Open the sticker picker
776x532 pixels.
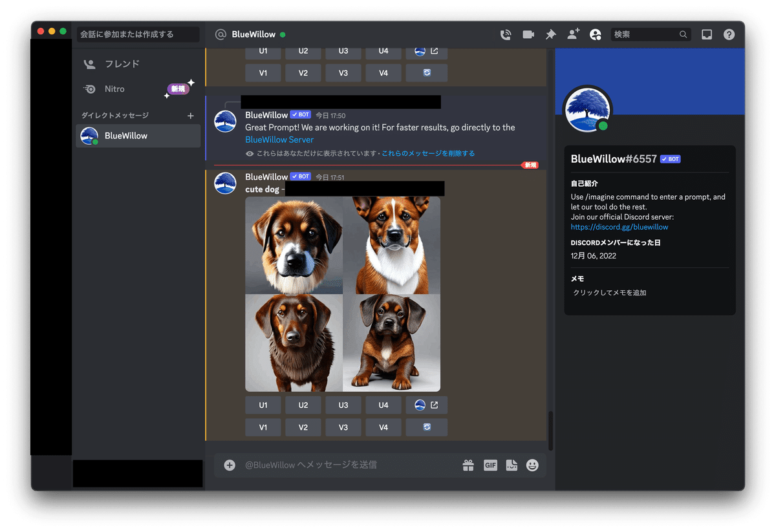pos(512,465)
